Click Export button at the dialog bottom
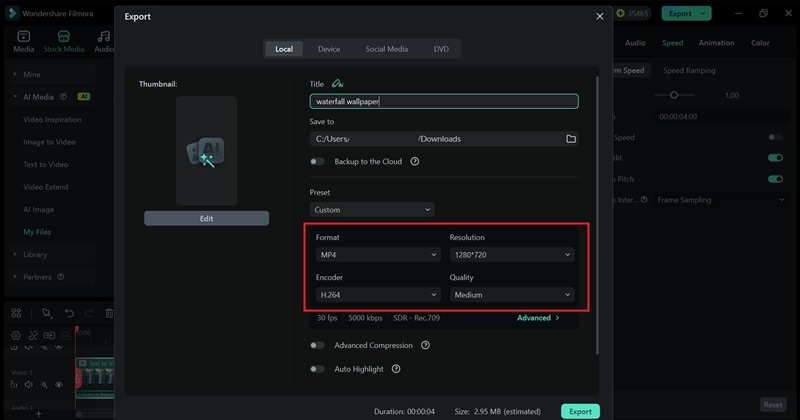Screen dimensions: 800x420 point(580,411)
